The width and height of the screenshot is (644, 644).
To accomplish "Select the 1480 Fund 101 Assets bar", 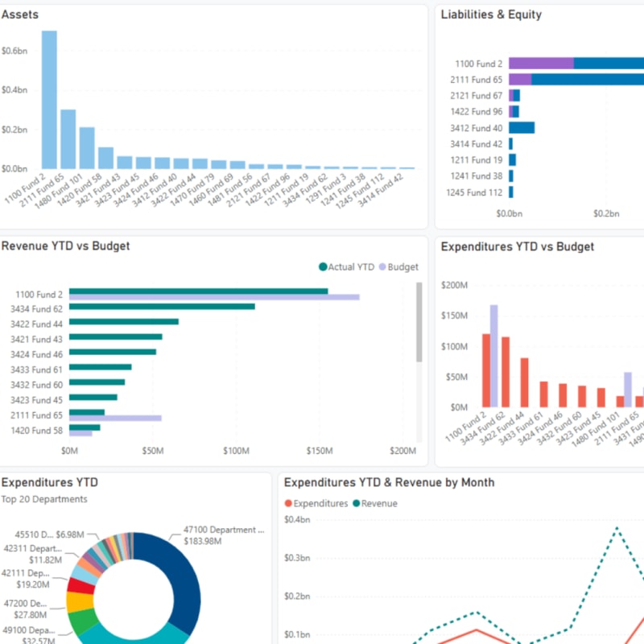I will 87,148.
